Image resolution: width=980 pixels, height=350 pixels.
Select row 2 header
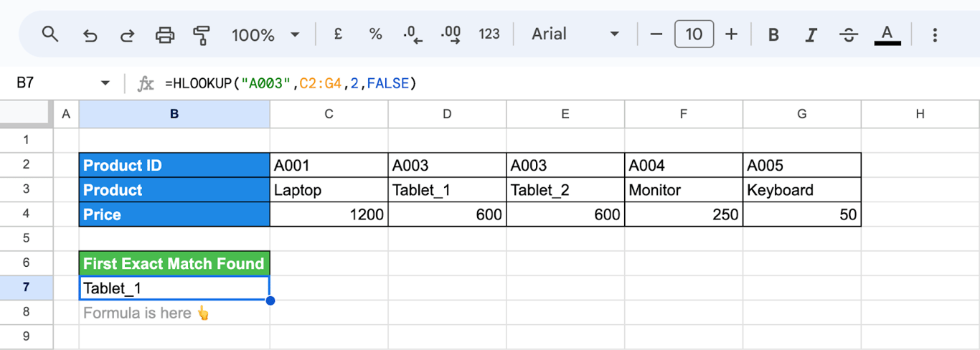coord(26,165)
